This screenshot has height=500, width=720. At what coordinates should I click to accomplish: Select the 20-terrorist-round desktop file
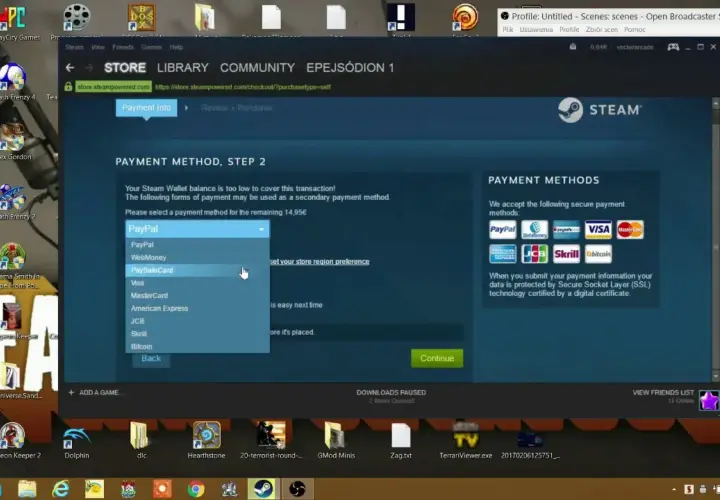pos(271,440)
